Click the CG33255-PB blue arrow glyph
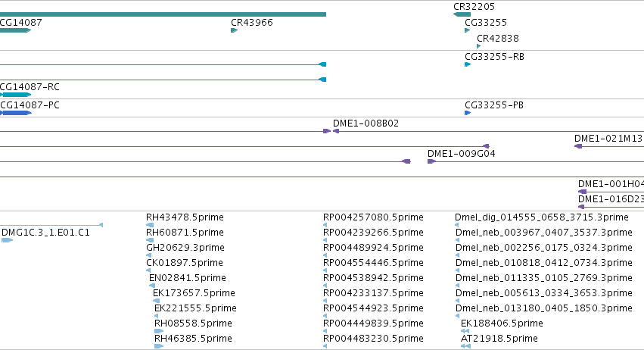Image resolution: width=644 pixels, height=350 pixels. (468, 113)
